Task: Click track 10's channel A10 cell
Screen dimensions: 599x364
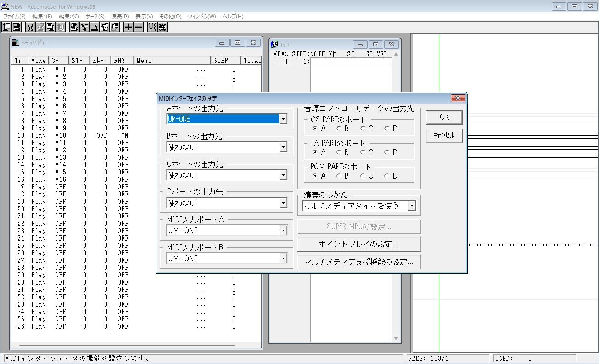Action: point(61,135)
